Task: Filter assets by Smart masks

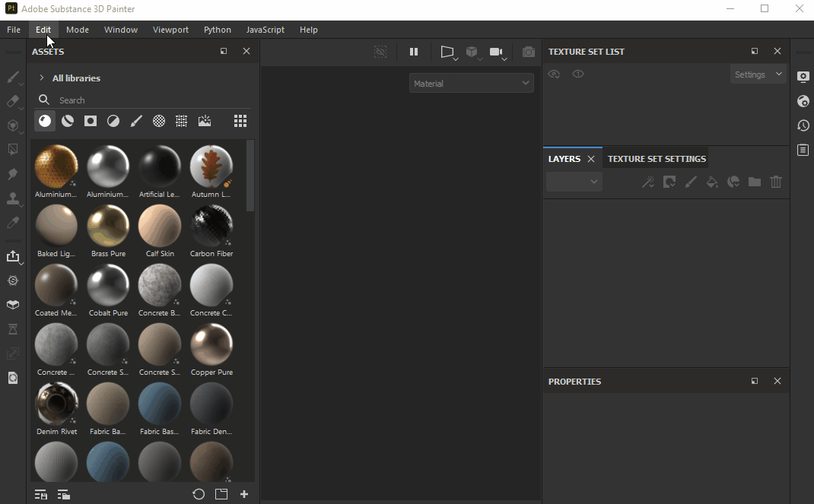Action: pos(91,121)
